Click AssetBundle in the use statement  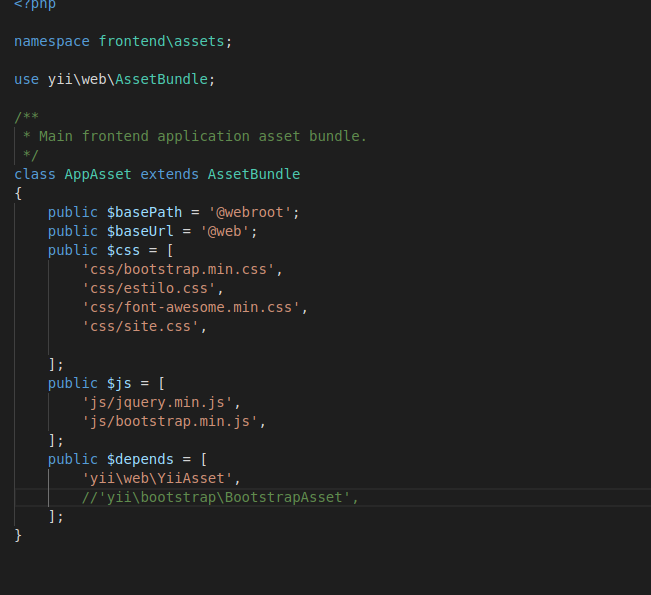point(161,79)
